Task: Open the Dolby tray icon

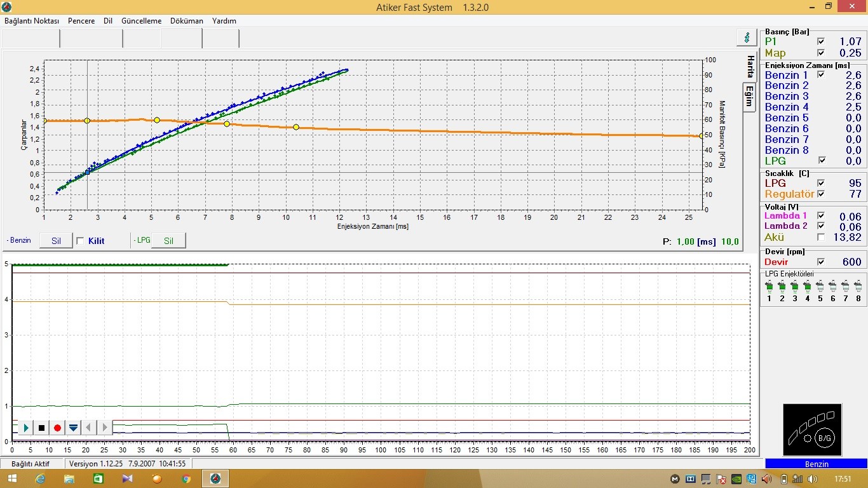Action: tap(690, 479)
